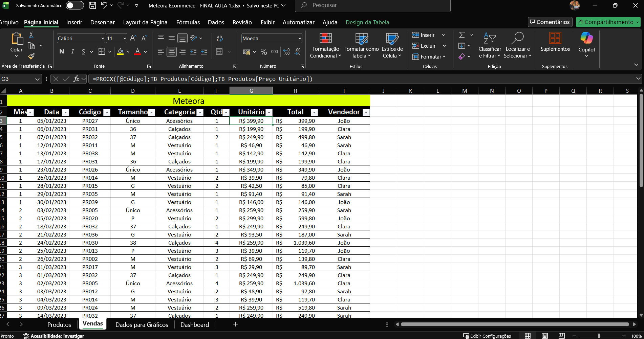
Task: Open the Mês column filter dropdown
Action: click(30, 112)
